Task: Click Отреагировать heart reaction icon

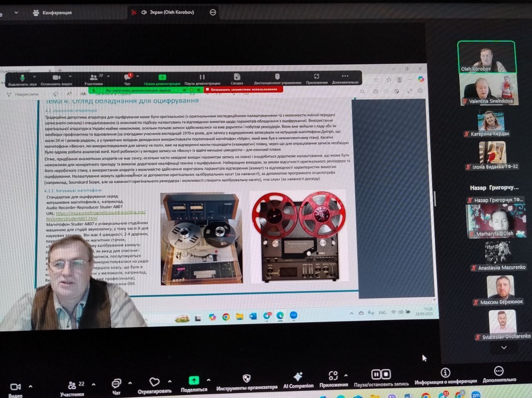Action: click(154, 385)
